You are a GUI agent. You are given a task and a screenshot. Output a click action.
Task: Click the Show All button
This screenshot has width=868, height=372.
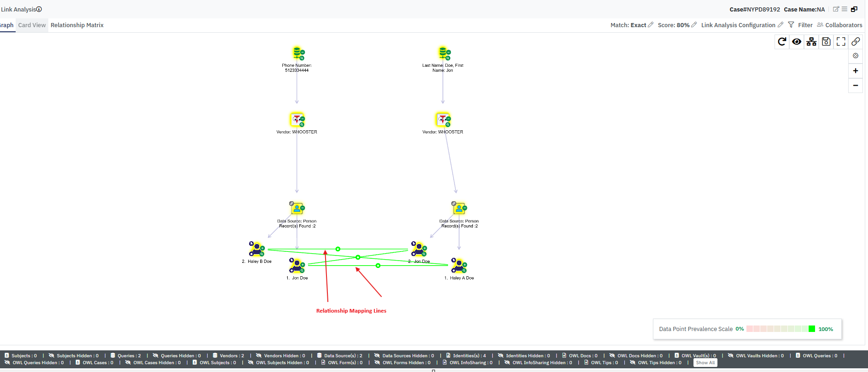705,363
